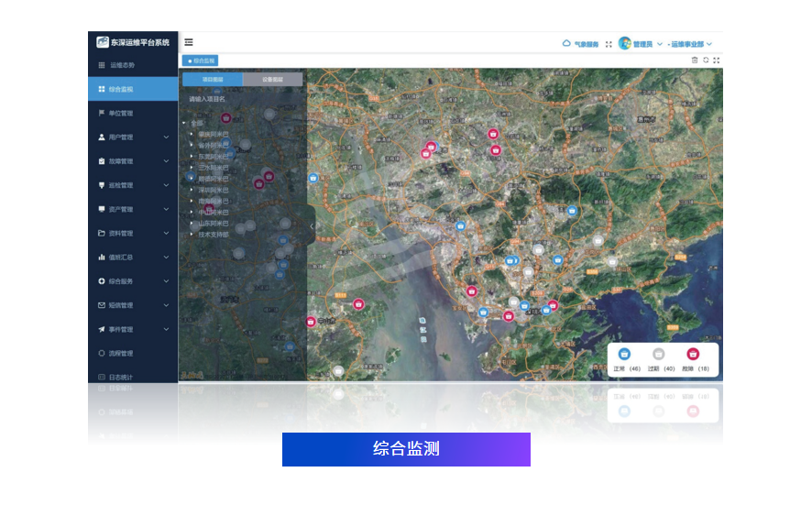Viewport: 812px width, 516px height.
Task: Click the 运维态势 sidebar icon
Action: pyautogui.click(x=102, y=65)
